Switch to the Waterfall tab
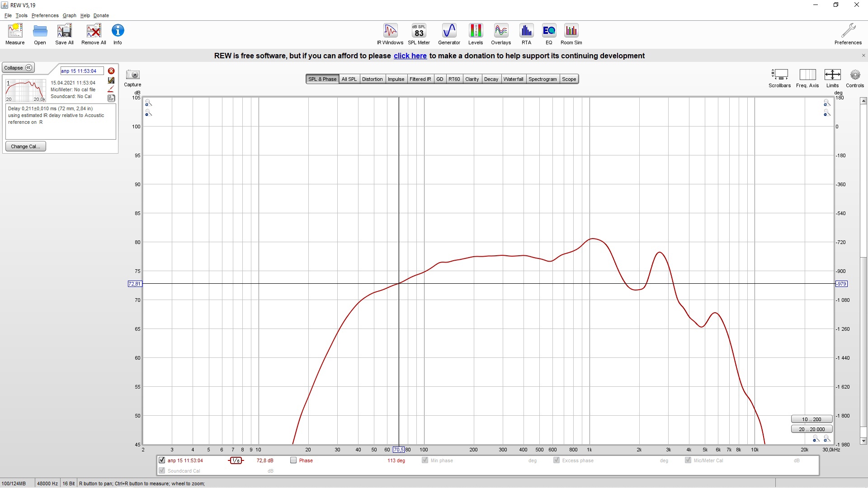868x488 pixels. click(513, 79)
